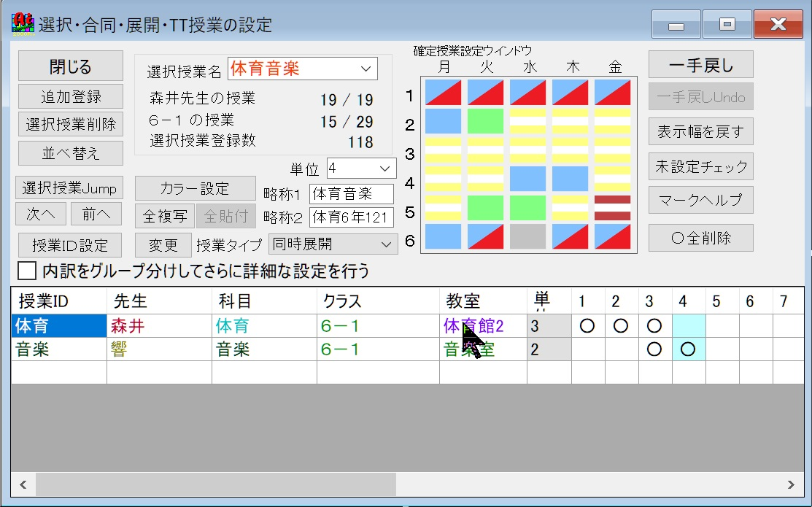Image resolution: width=812 pixels, height=507 pixels.
Task: Click the 科目 cell 体育
Action: click(x=264, y=326)
